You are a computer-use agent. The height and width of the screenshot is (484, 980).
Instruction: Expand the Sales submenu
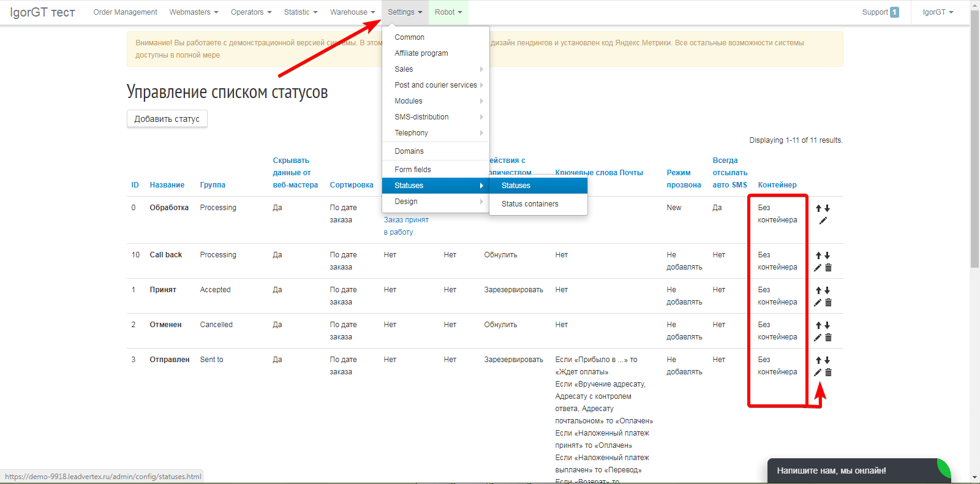pos(435,69)
